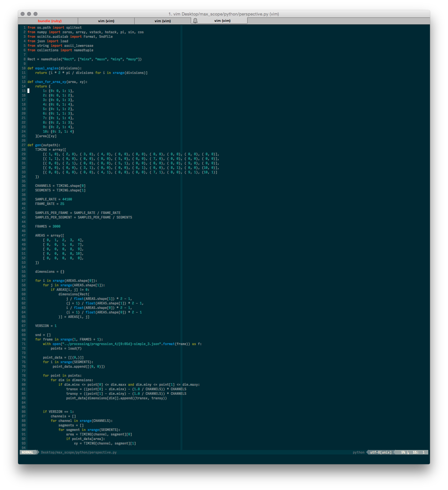The height and width of the screenshot is (490, 448).
Task: Click the '}[area][xy]' line
Action: [46, 136]
